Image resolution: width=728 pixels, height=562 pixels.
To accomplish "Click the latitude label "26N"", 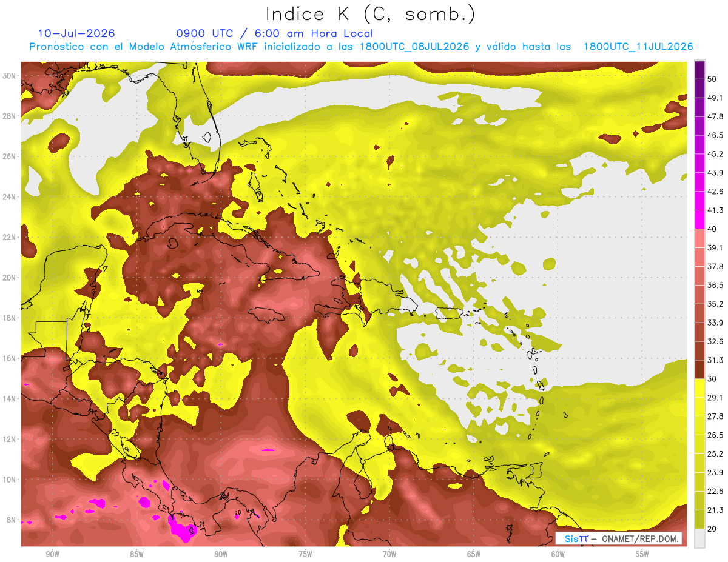I will (10, 156).
